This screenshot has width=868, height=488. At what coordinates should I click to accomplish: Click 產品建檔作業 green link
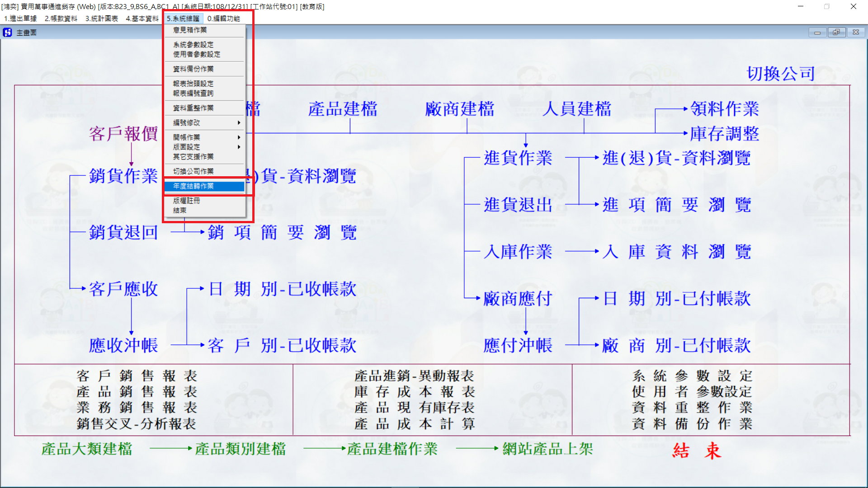coord(392,449)
